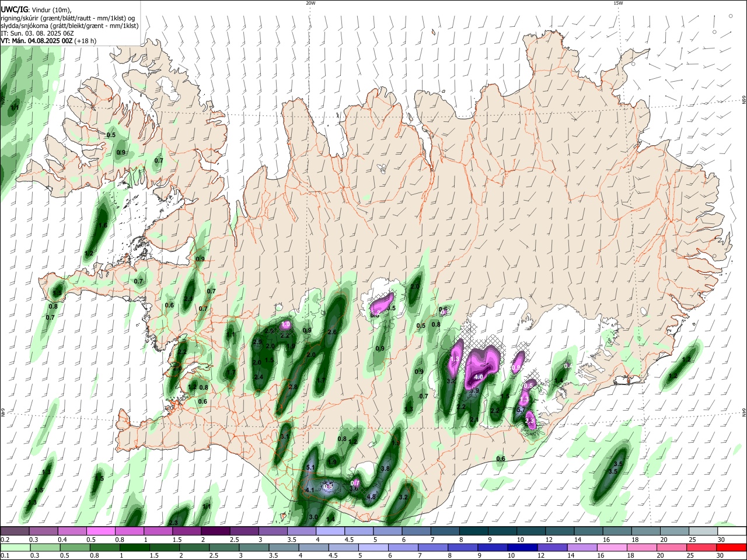747x560 pixels.
Task: Pick the lower legend swatch labeled 4
Action: coord(313,547)
